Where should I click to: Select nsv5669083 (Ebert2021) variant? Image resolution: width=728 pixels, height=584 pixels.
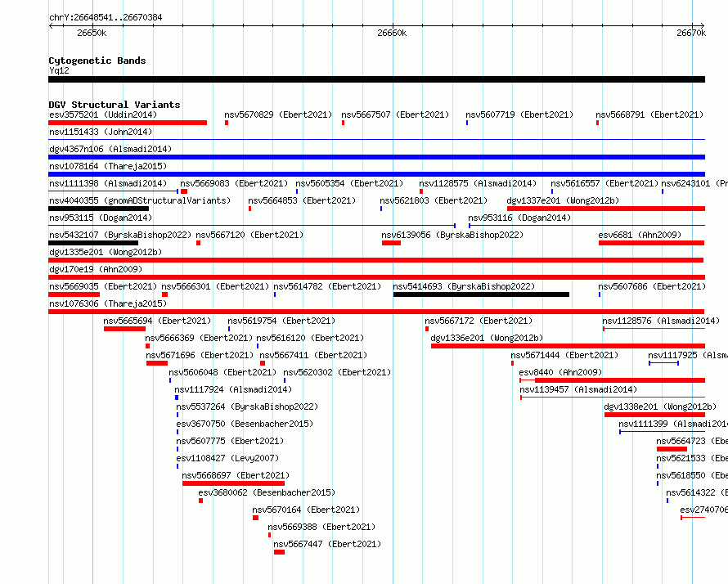234,183
